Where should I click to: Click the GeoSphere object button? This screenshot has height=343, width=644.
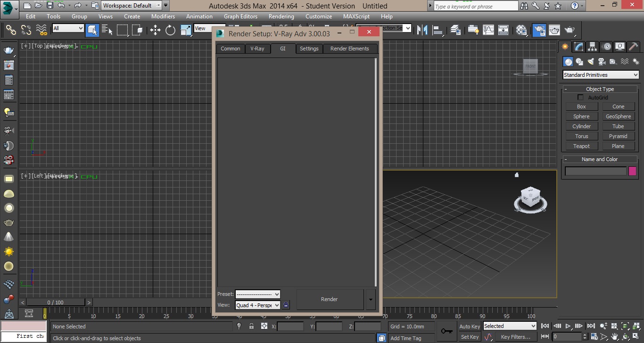(x=618, y=116)
